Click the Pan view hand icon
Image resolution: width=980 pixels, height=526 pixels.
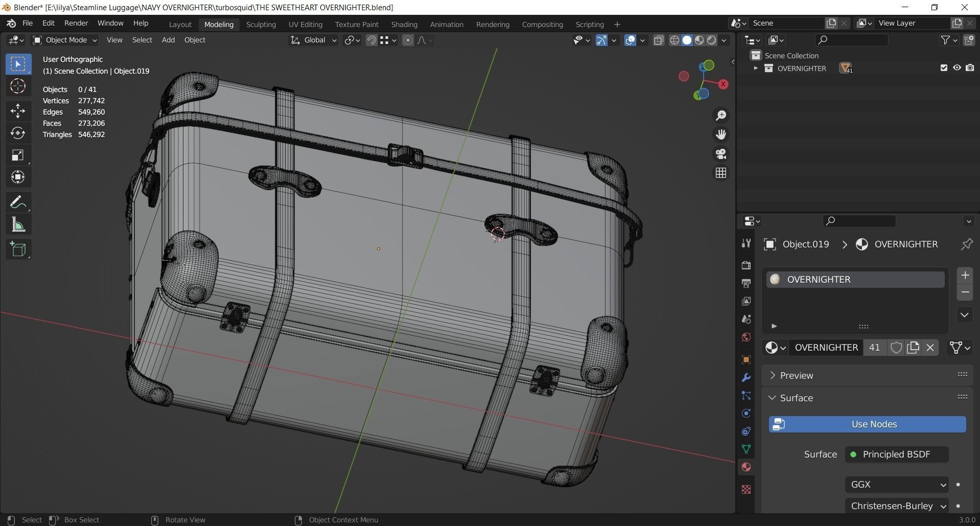pos(721,134)
